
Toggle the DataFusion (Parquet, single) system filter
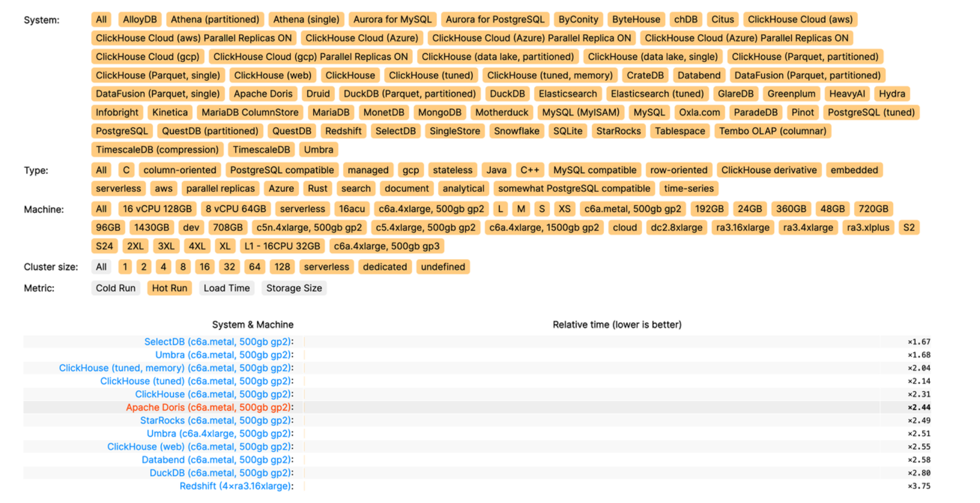(158, 94)
